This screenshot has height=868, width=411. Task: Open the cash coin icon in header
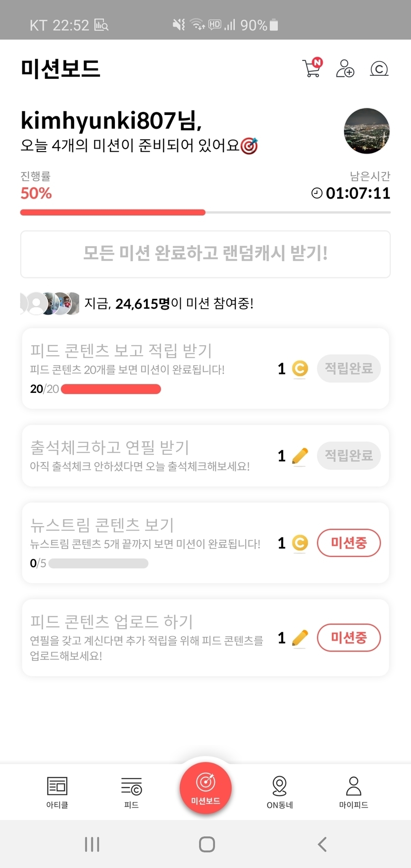tap(379, 68)
